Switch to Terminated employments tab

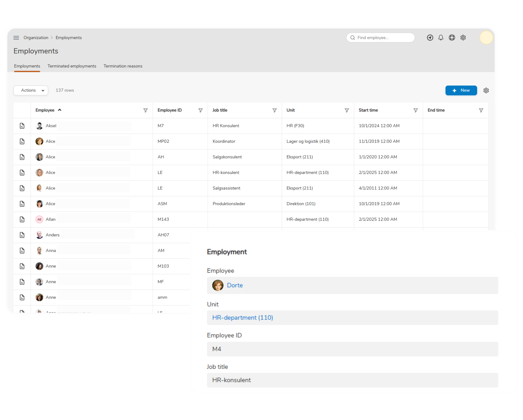72,66
